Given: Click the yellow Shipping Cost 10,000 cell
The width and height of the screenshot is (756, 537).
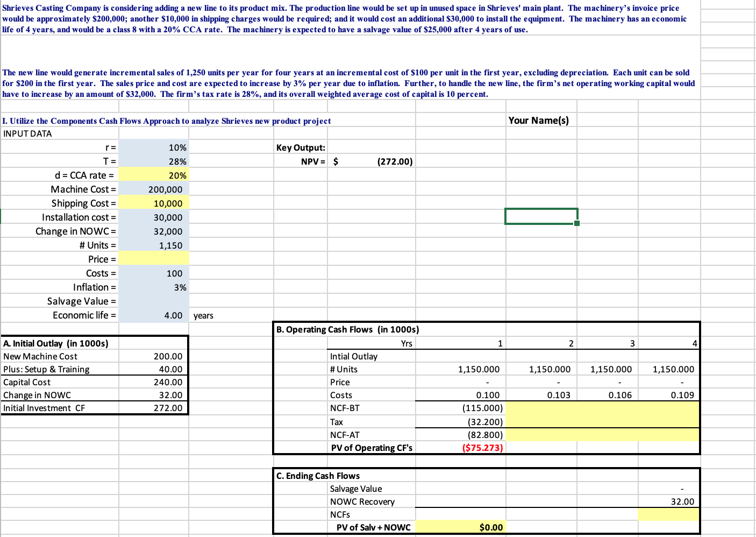Looking at the screenshot, I should point(154,203).
